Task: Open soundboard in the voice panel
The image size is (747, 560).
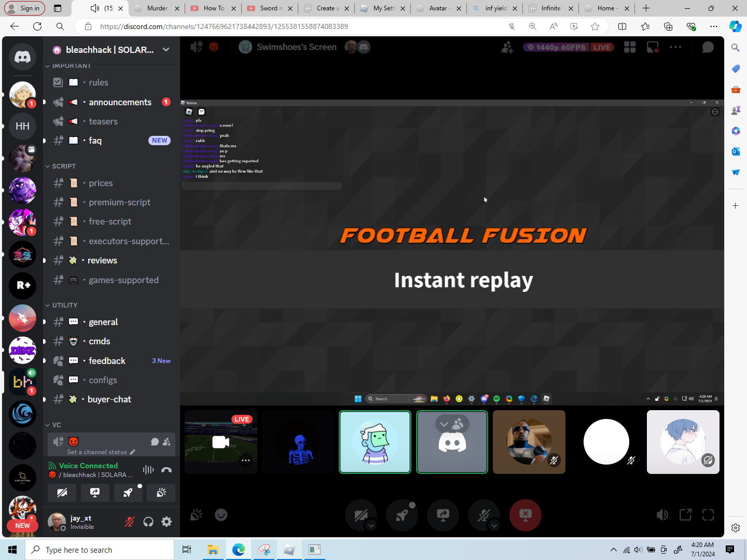Action: point(161,493)
